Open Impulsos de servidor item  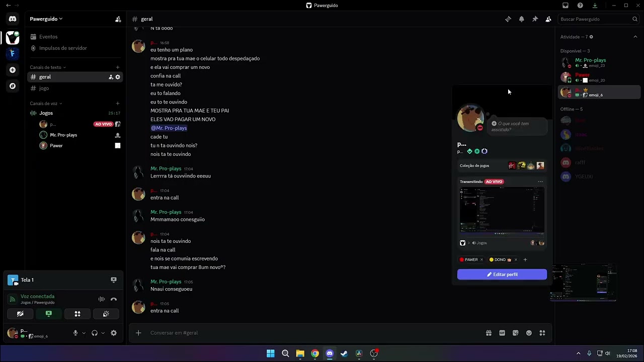tap(75, 48)
